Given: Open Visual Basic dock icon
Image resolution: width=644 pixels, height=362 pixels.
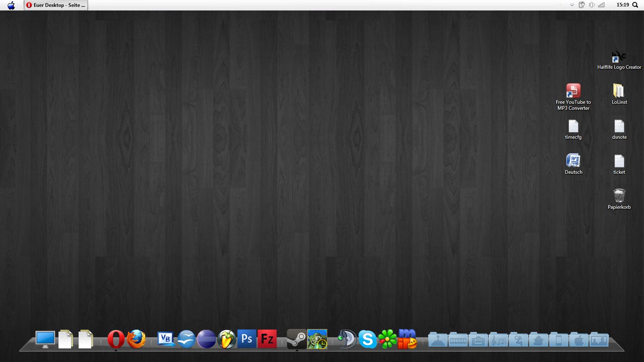Looking at the screenshot, I should click(x=165, y=339).
